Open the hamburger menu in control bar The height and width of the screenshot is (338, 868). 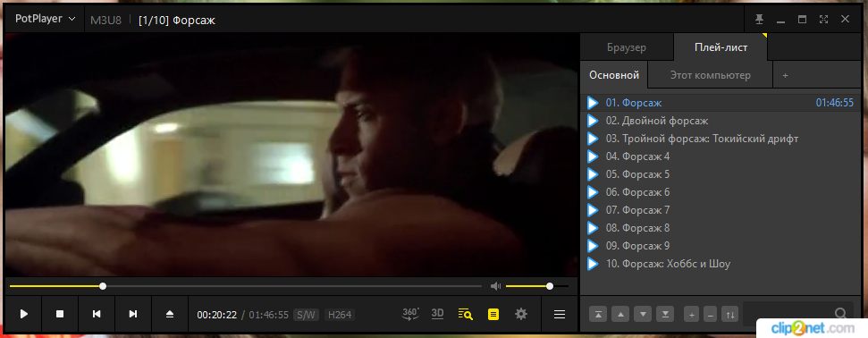pyautogui.click(x=560, y=314)
